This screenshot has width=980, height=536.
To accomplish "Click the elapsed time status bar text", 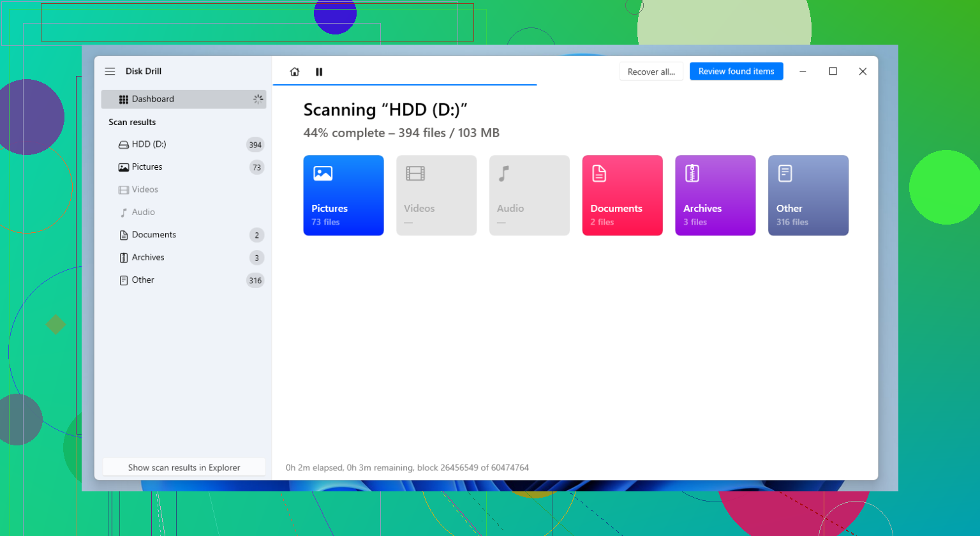I will point(407,468).
